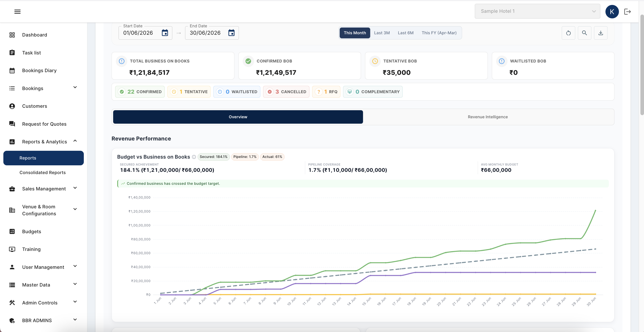
Task: Open the Start Date calendar picker
Action: point(165,33)
